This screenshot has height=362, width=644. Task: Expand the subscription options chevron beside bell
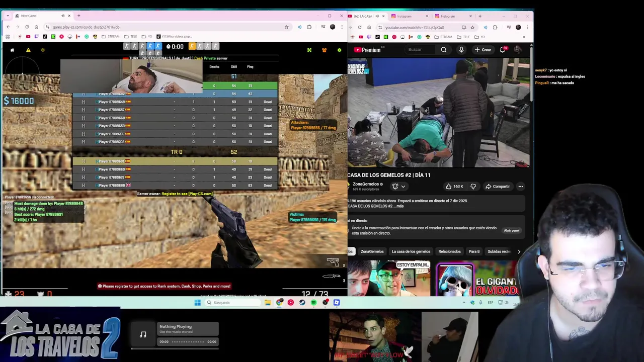point(403,187)
